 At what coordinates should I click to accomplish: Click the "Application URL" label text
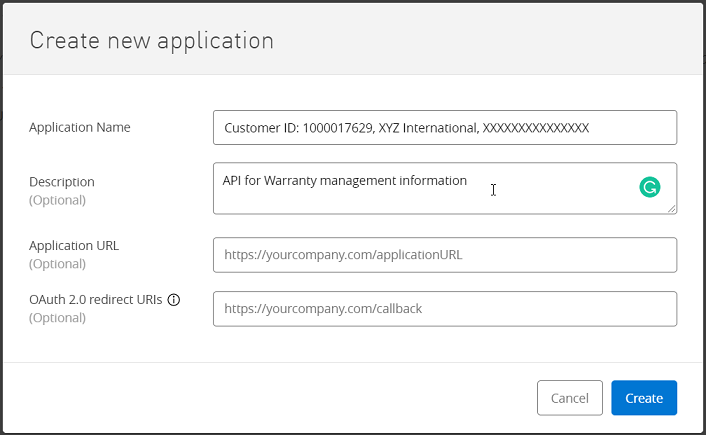tap(76, 245)
